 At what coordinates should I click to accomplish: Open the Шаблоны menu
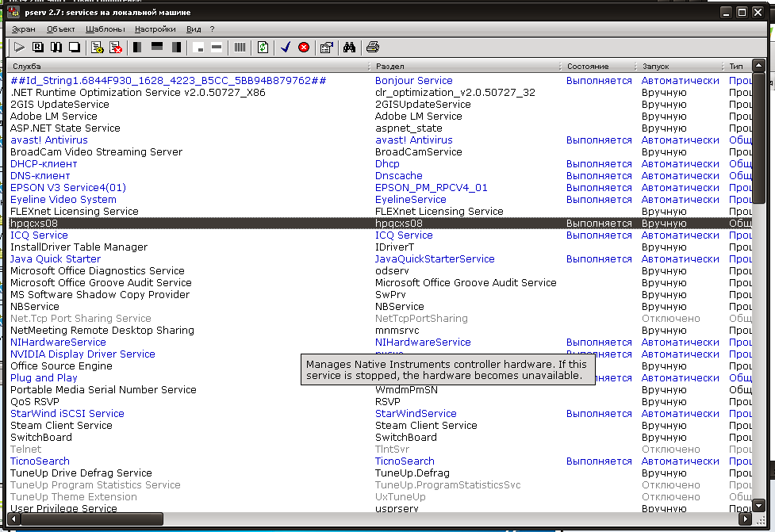point(106,29)
